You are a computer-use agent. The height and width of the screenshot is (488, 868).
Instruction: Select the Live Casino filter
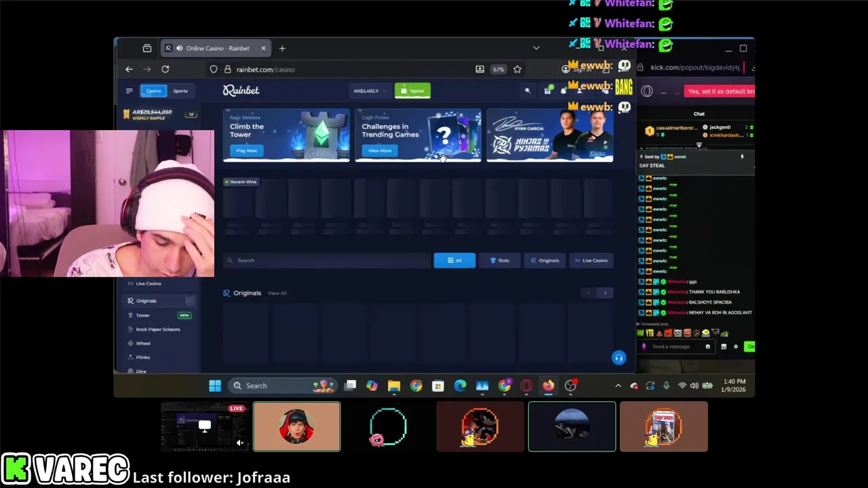pos(591,260)
